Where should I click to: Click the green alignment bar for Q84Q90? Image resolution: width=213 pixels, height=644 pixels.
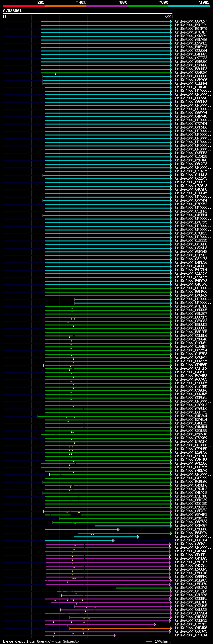point(106,73)
